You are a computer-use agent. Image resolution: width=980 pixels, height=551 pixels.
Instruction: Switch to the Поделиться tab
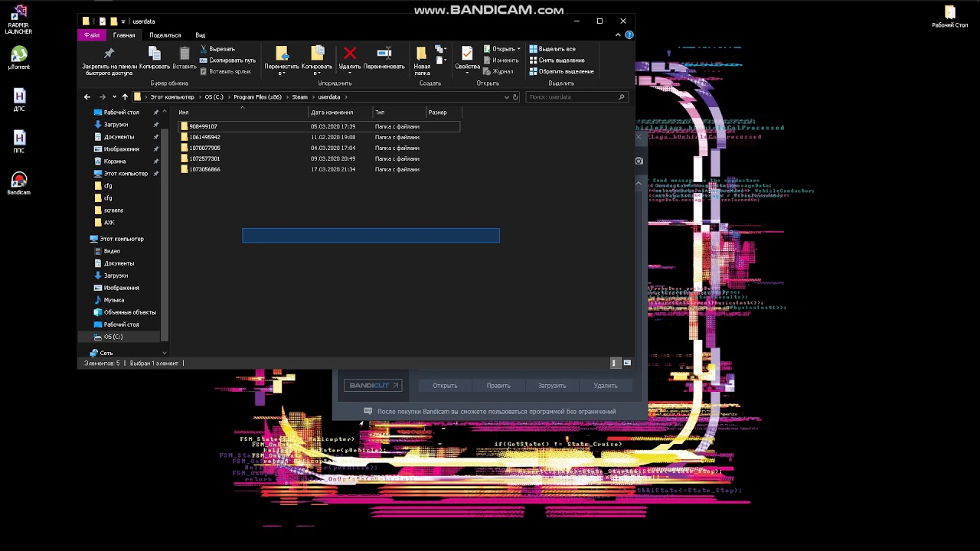tap(165, 35)
